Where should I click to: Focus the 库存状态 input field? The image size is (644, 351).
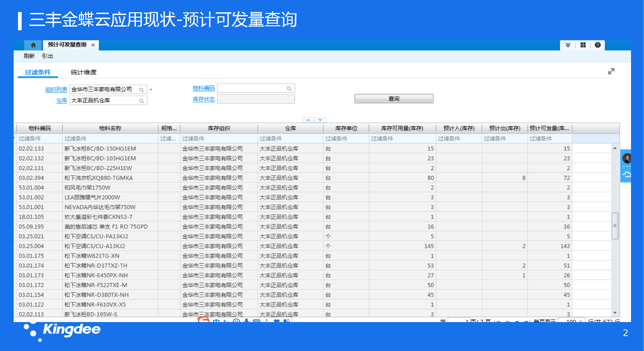pyautogui.click(x=256, y=99)
